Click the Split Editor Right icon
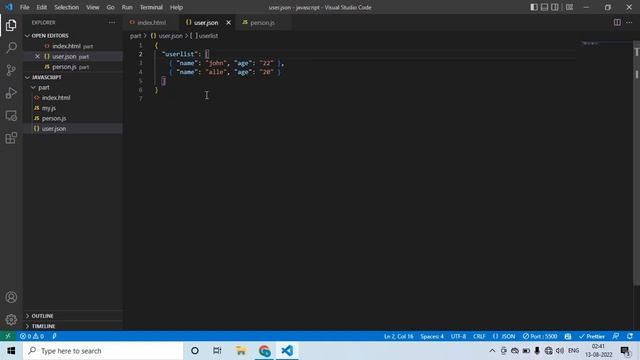Viewport: 640px width, 360px height. pos(617,22)
